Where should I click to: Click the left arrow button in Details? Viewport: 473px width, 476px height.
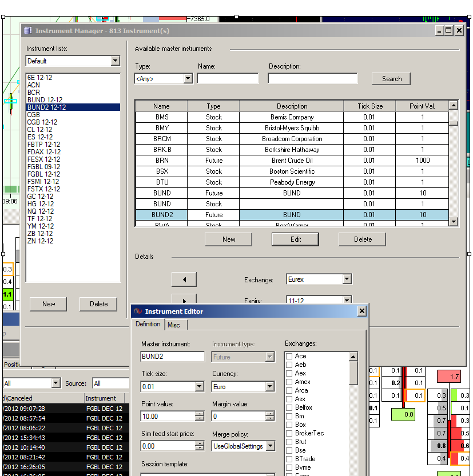click(184, 279)
